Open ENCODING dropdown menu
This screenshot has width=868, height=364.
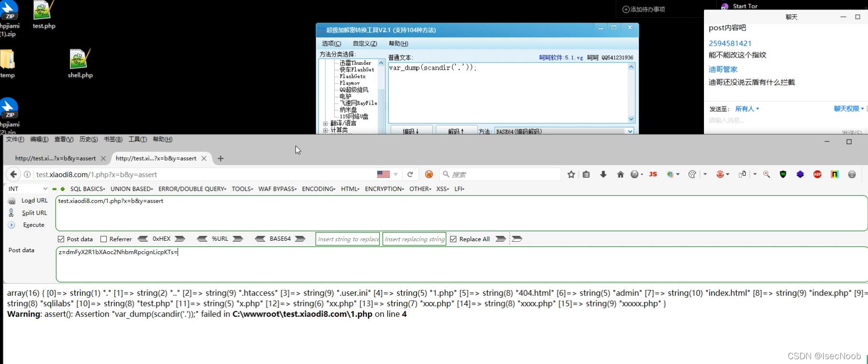pos(319,189)
